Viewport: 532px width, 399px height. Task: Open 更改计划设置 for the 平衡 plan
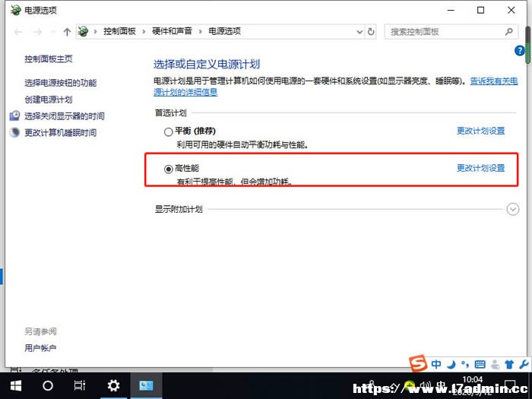coord(480,131)
